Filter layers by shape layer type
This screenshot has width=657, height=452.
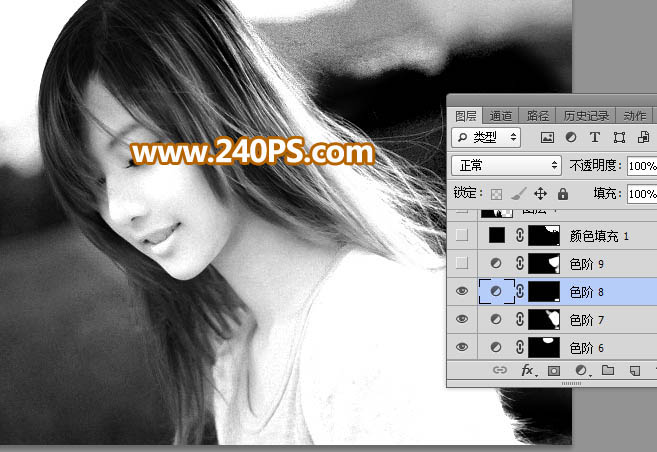pos(619,137)
